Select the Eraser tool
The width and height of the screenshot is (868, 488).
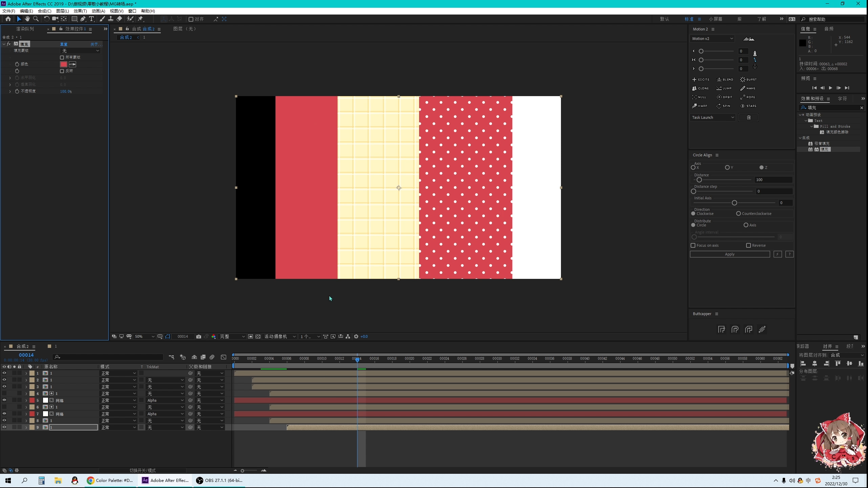[119, 19]
